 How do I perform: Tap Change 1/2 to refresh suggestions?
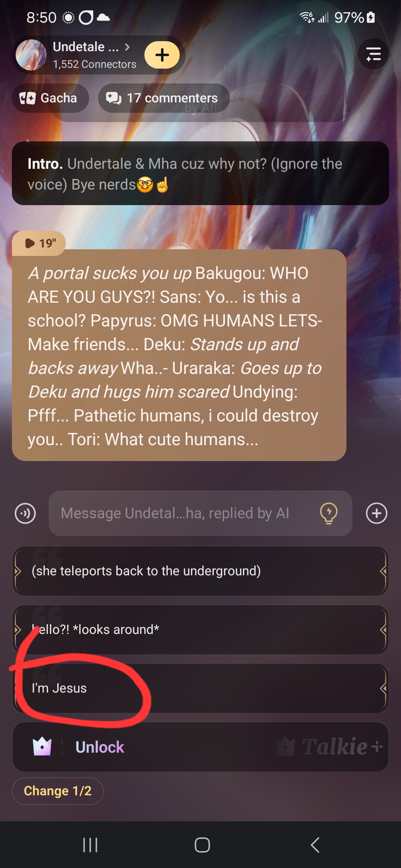[x=58, y=791]
